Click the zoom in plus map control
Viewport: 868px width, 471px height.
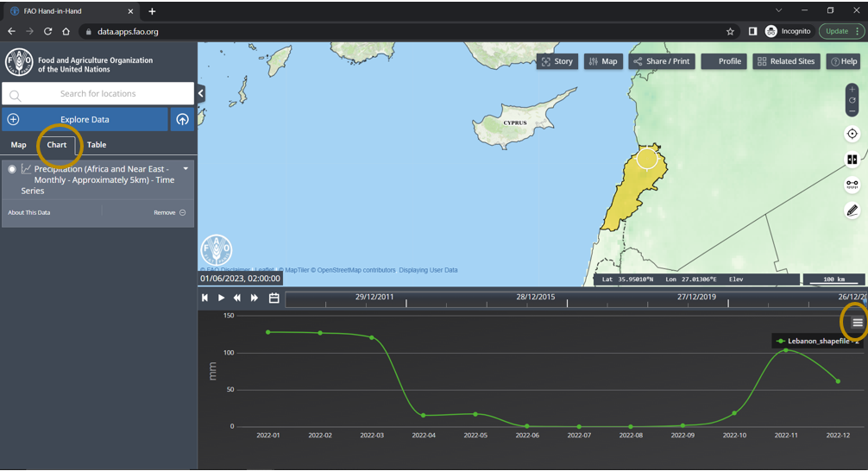pyautogui.click(x=852, y=90)
